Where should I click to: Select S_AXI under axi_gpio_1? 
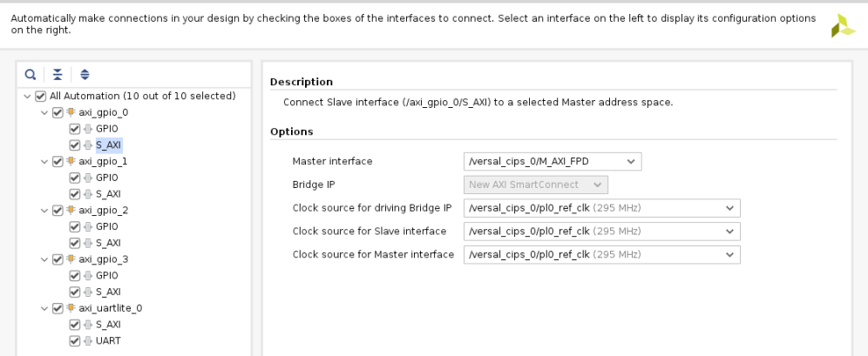[x=108, y=194]
